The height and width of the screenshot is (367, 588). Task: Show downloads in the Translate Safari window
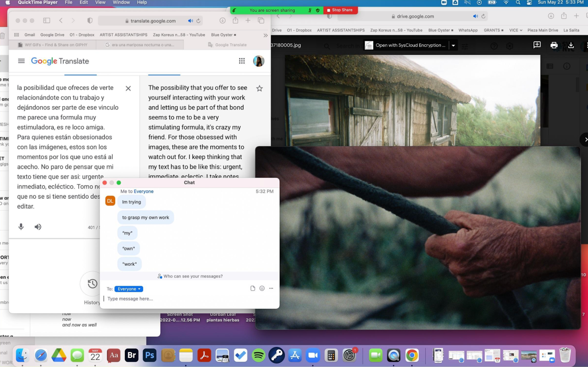[x=222, y=21]
